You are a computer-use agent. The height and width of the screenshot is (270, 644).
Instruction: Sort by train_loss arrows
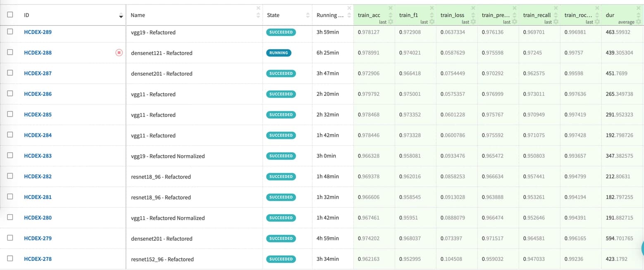pyautogui.click(x=473, y=15)
